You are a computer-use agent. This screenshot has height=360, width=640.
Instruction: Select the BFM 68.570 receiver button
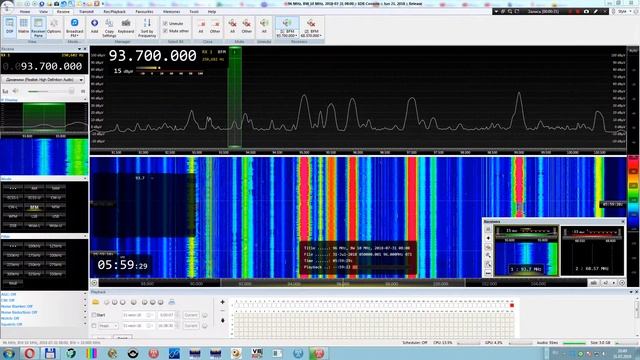tap(311, 28)
